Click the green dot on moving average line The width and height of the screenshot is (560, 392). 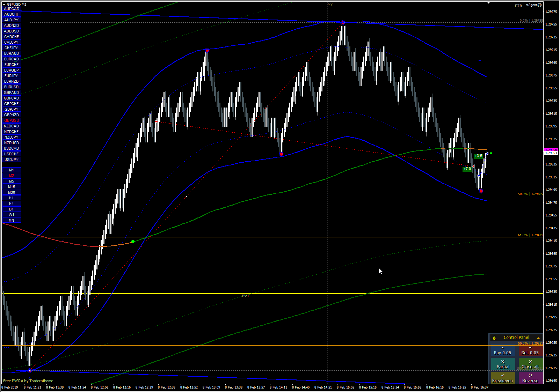(x=133, y=241)
